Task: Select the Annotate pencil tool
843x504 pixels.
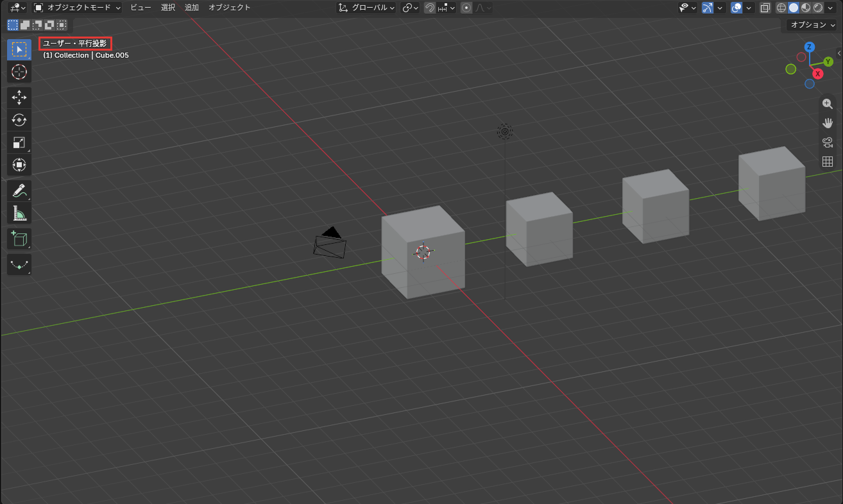Action: click(x=19, y=190)
